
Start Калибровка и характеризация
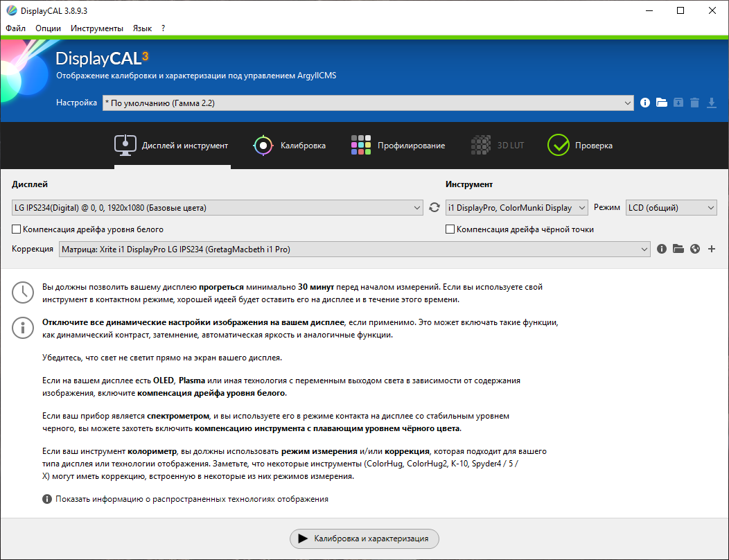[x=364, y=539]
